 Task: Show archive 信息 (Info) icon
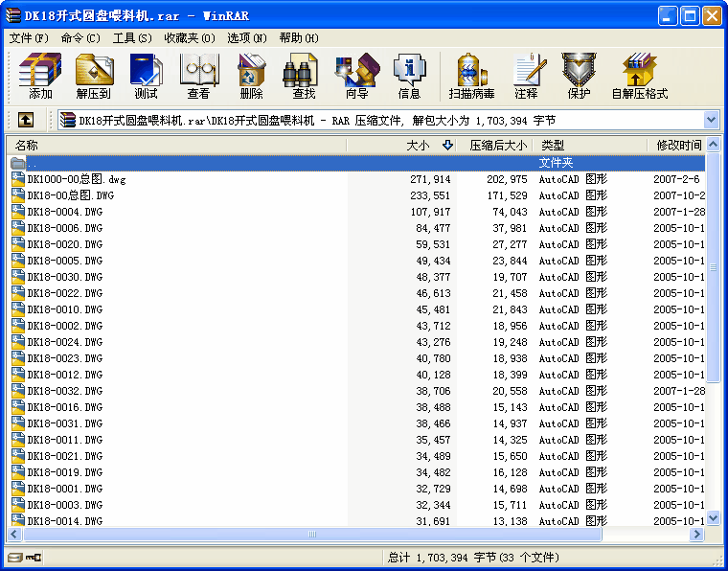(409, 76)
